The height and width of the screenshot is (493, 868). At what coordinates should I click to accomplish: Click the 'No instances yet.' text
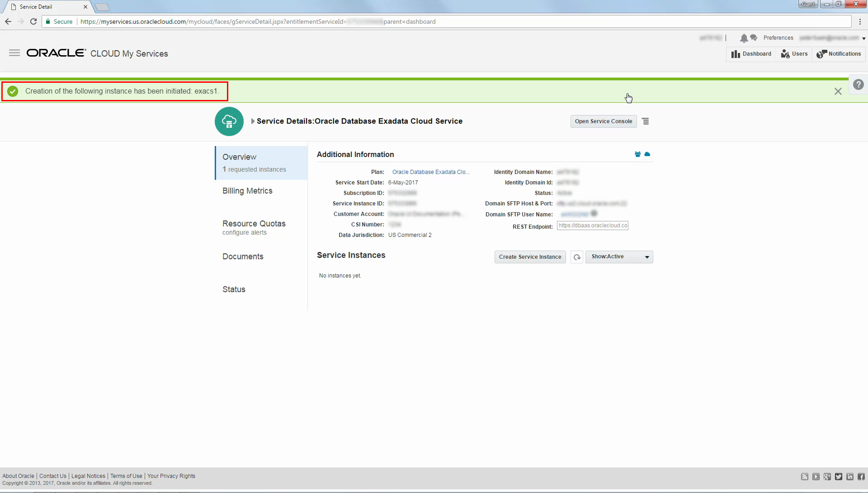click(x=340, y=276)
